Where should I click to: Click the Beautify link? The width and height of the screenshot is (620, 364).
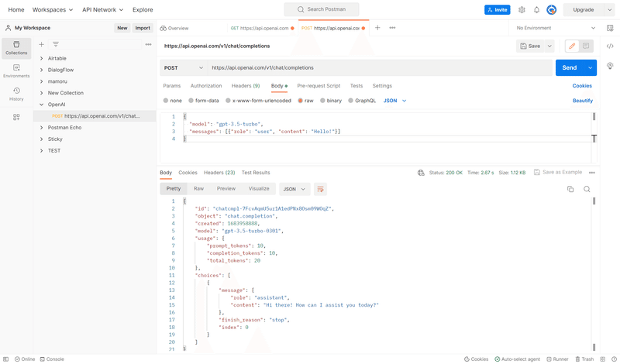pos(583,101)
